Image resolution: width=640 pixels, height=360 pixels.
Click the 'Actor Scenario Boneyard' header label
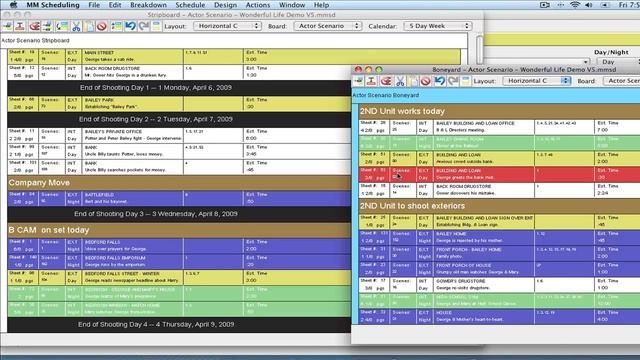[x=385, y=95]
